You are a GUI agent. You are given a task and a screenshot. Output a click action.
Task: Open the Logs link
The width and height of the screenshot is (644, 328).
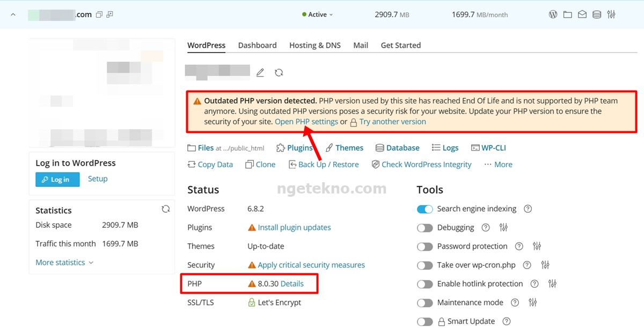point(445,148)
